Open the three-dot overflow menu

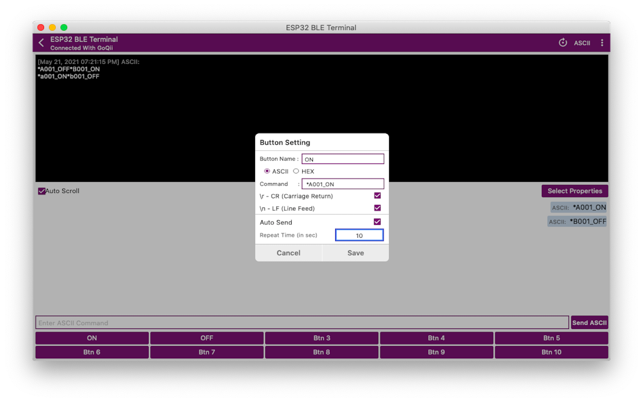point(602,43)
